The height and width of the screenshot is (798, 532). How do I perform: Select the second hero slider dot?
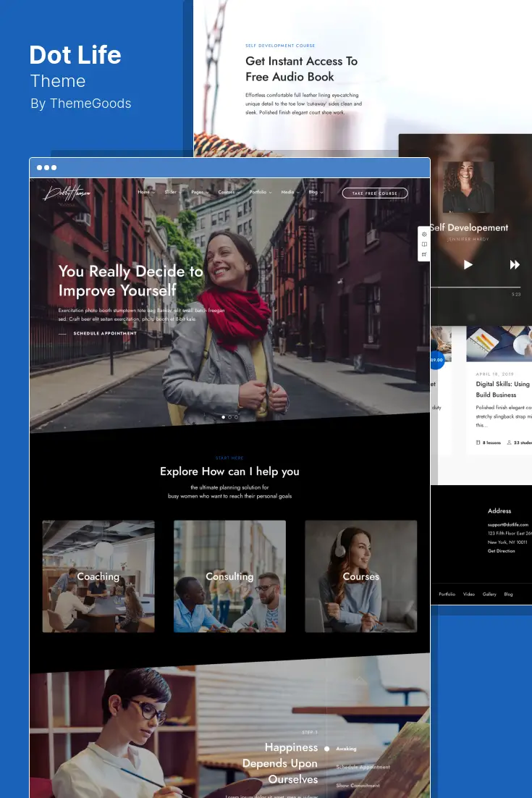[x=230, y=417]
